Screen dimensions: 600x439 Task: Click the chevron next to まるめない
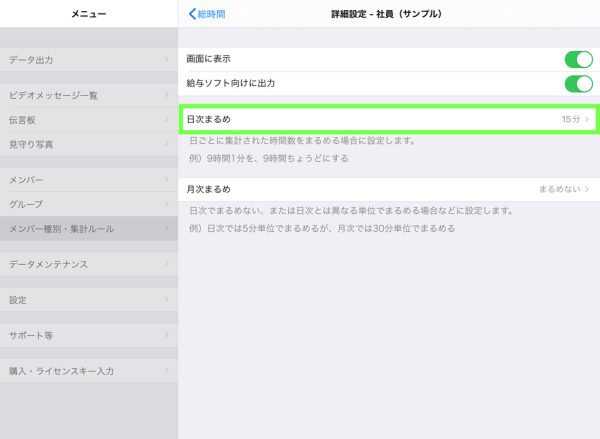[588, 189]
